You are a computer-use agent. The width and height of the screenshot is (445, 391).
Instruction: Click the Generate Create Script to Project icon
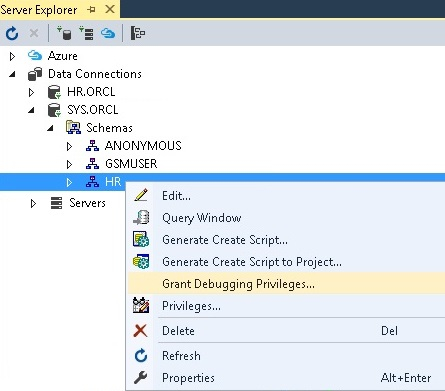(141, 261)
